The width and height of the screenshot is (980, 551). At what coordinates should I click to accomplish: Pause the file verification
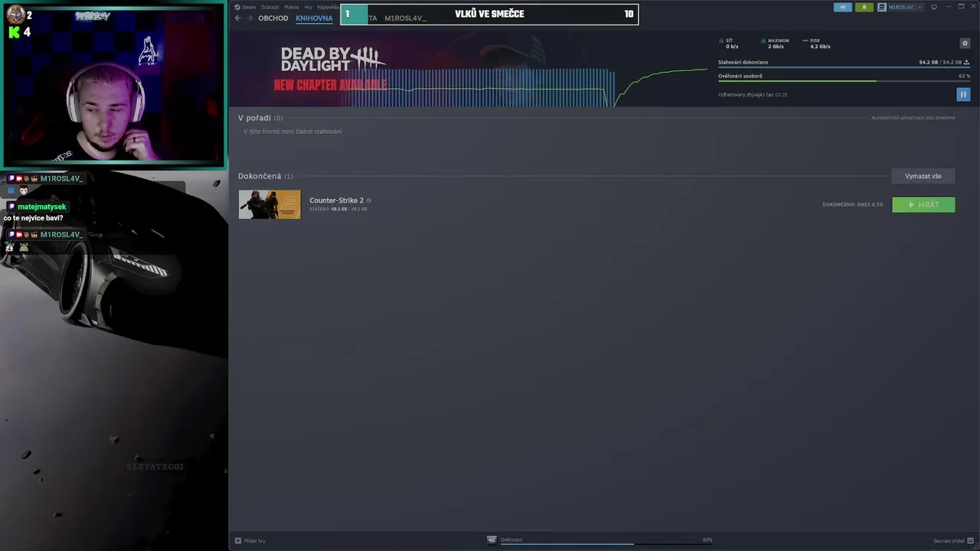(963, 94)
